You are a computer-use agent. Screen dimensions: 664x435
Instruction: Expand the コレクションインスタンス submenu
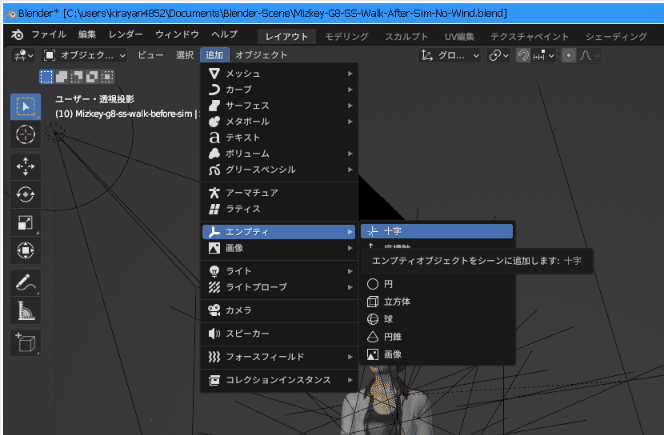tap(279, 380)
